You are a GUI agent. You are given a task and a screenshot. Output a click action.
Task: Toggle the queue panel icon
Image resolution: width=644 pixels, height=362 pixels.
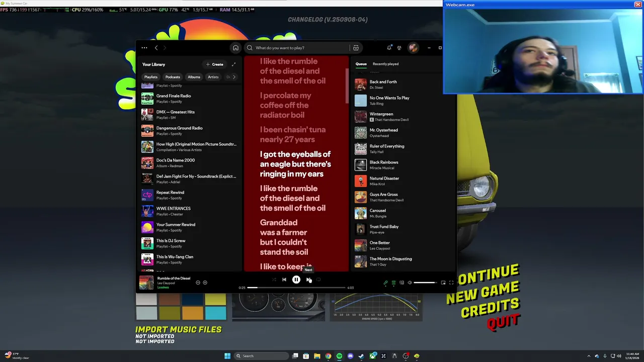(393, 283)
